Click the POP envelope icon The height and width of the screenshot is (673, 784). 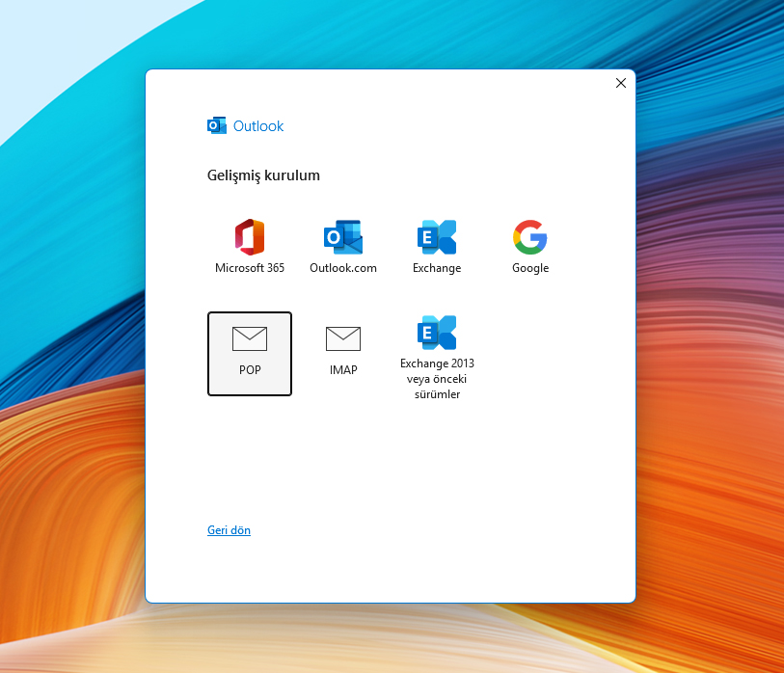pyautogui.click(x=250, y=338)
